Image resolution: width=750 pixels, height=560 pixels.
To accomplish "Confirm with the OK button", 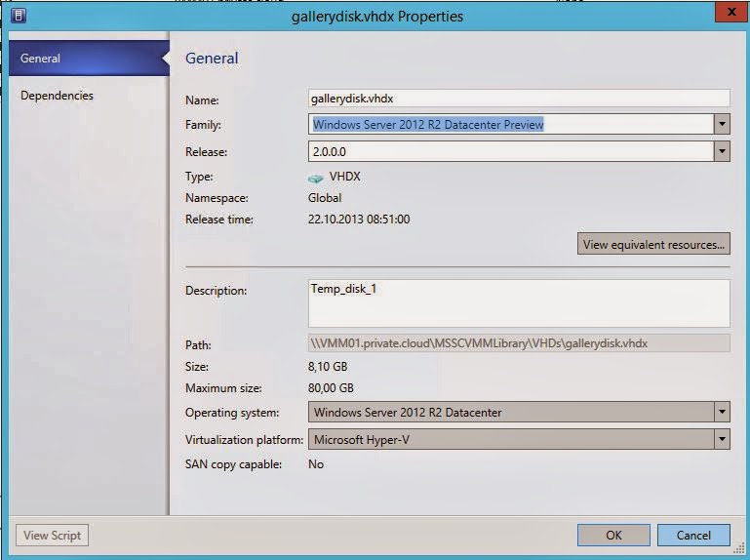I will [x=613, y=535].
